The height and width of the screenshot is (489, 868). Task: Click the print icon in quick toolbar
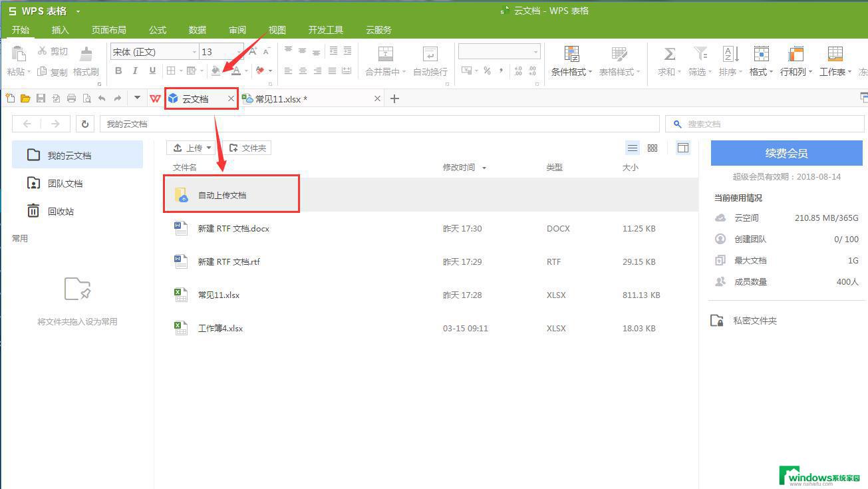[71, 98]
